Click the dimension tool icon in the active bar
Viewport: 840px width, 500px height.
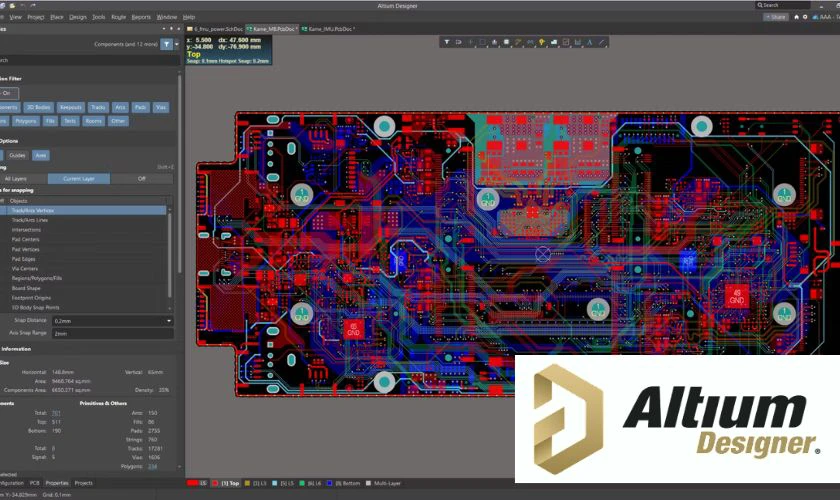578,42
